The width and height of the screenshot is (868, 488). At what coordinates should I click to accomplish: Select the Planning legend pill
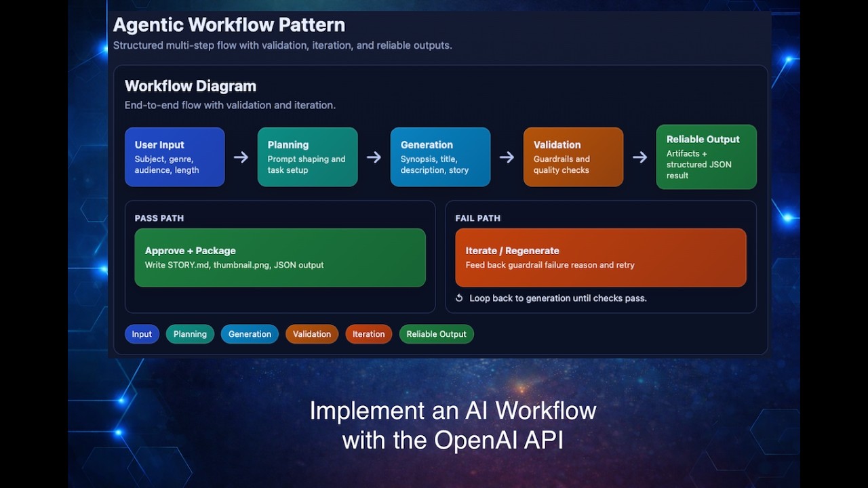[190, 334]
